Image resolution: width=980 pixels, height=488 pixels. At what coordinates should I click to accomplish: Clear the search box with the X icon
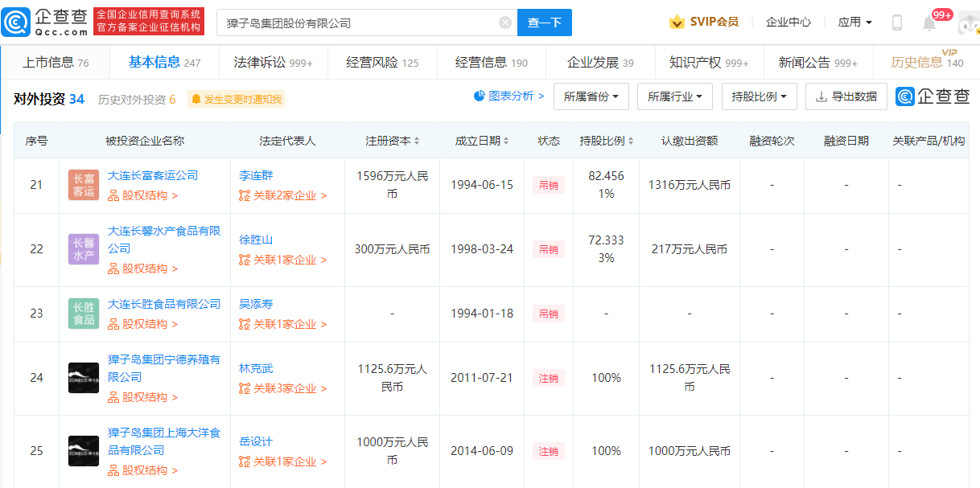[505, 23]
